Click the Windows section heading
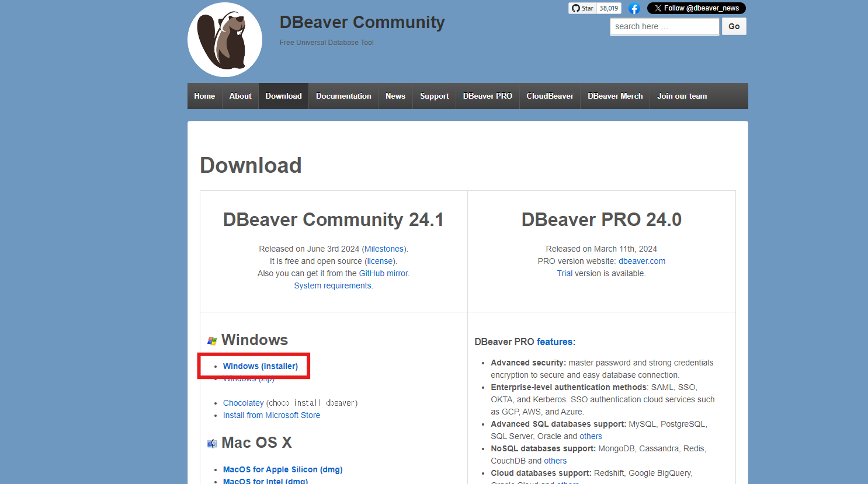The width and height of the screenshot is (868, 484). tap(255, 340)
